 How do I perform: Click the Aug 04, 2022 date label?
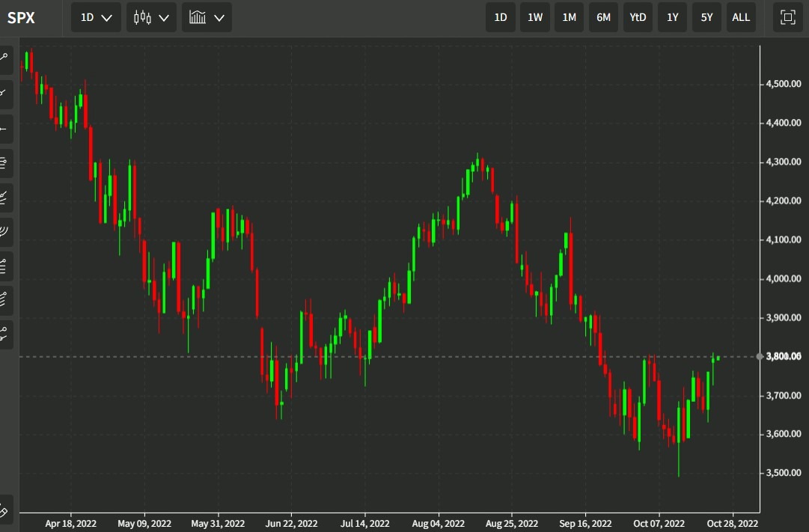coord(439,523)
